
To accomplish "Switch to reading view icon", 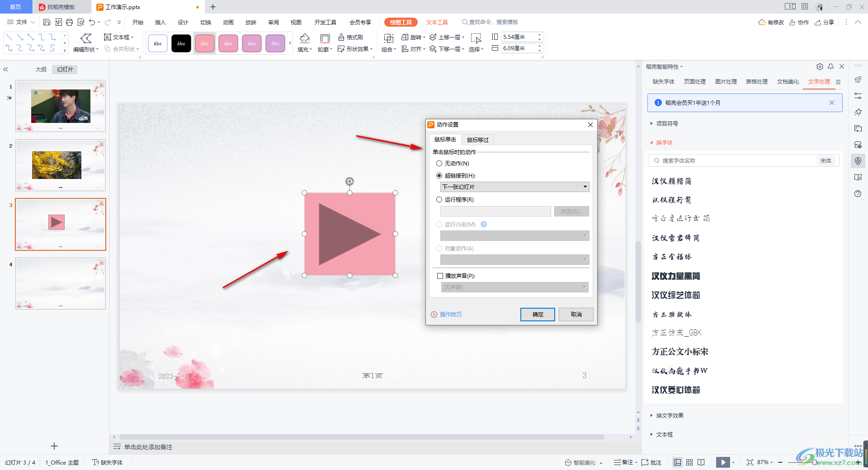I will coord(701,462).
